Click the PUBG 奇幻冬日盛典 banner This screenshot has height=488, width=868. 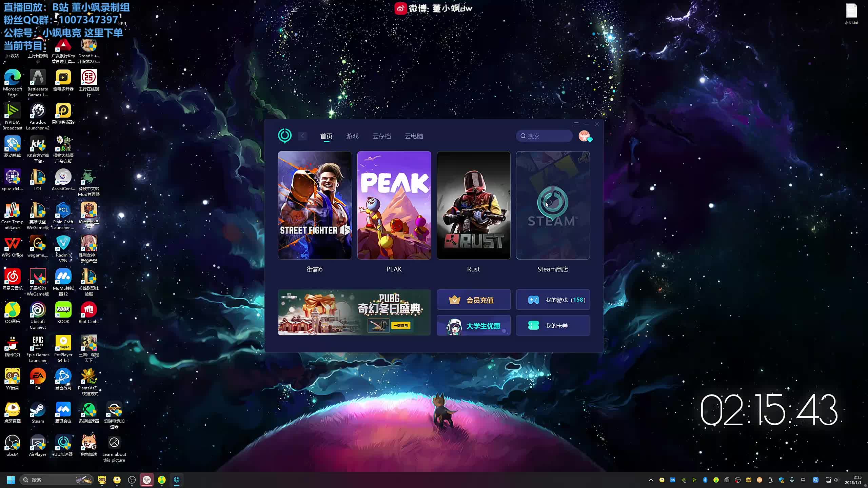(x=354, y=312)
